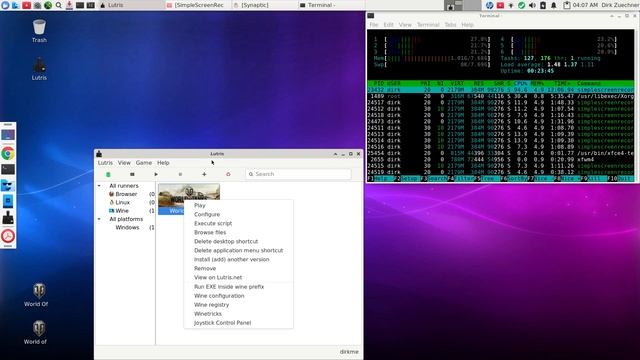Image resolution: width=640 pixels, height=360 pixels.
Task: Open the terminal from the left dock
Action: coord(8,169)
